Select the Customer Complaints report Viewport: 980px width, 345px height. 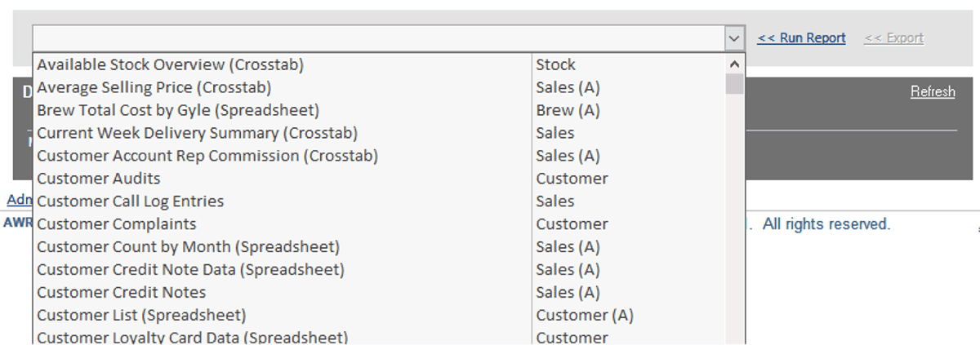117,224
